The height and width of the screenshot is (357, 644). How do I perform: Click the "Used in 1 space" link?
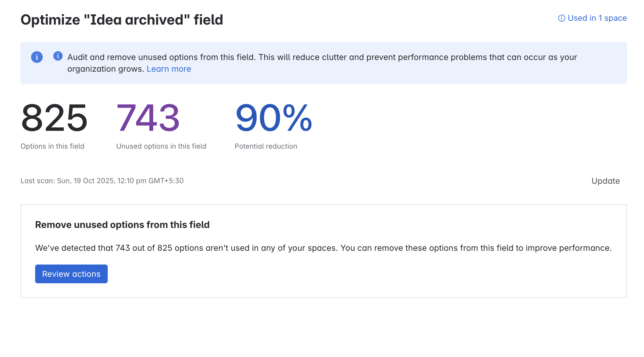coord(597,18)
